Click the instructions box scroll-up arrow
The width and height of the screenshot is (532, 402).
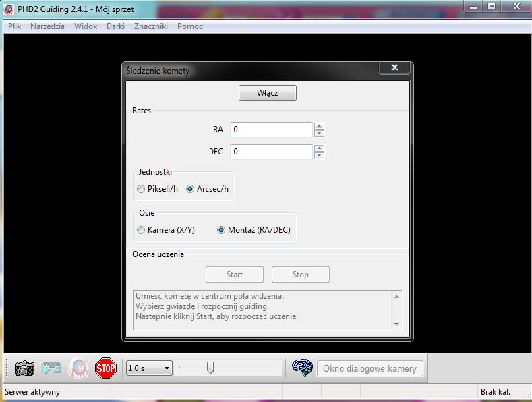pyautogui.click(x=396, y=297)
